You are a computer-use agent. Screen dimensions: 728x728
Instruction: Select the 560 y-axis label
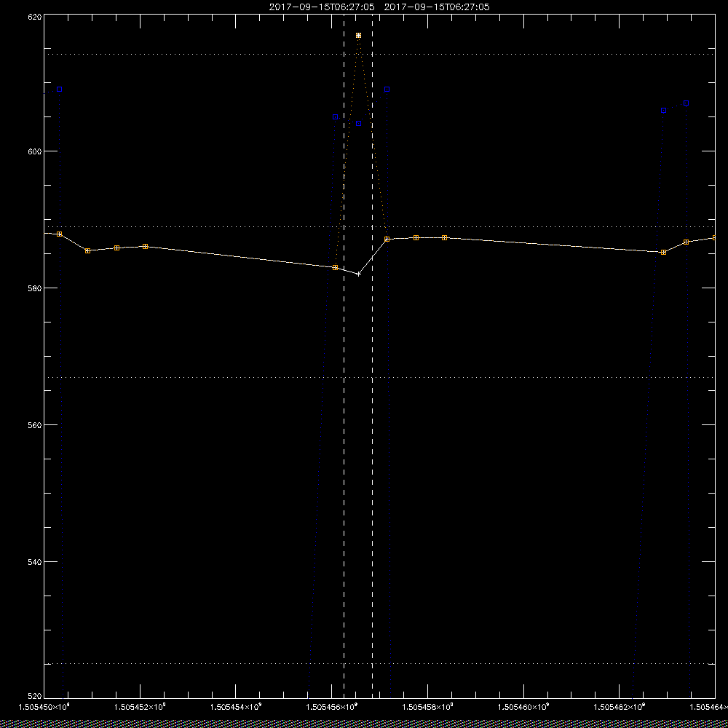coord(35,425)
